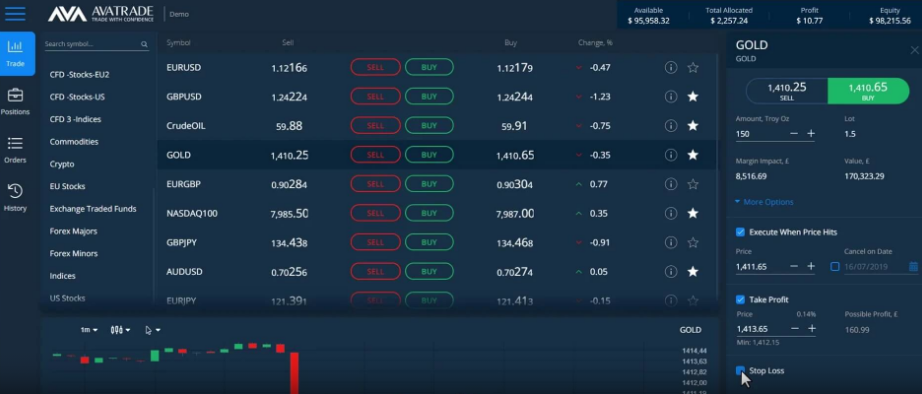
Task: Decrease the Execute price with minus
Action: pyautogui.click(x=794, y=266)
